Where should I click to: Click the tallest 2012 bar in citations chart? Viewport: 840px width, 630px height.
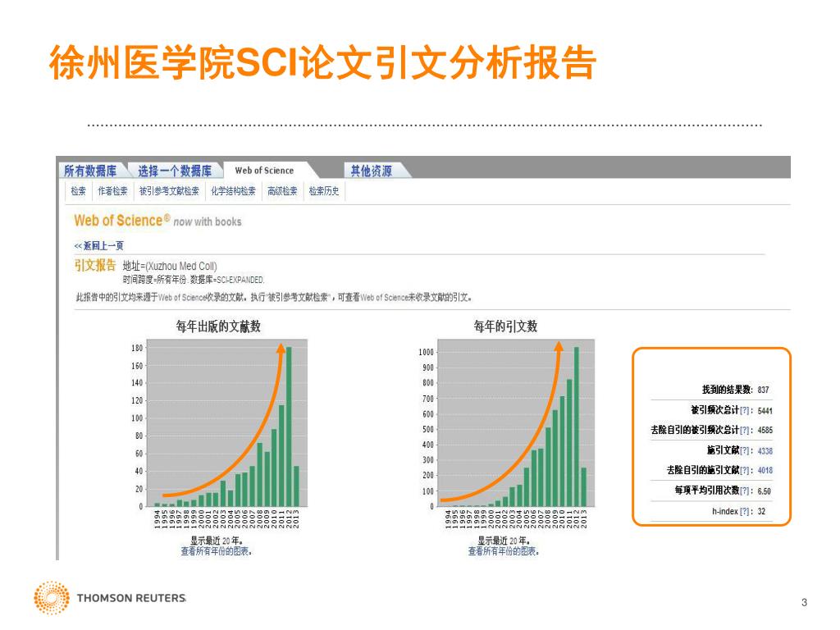pos(577,427)
